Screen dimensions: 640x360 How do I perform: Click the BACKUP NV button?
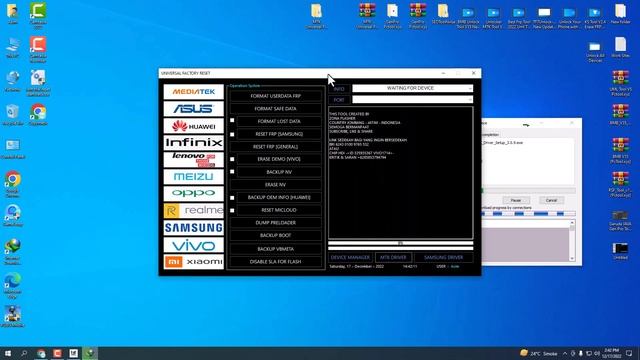(x=279, y=172)
